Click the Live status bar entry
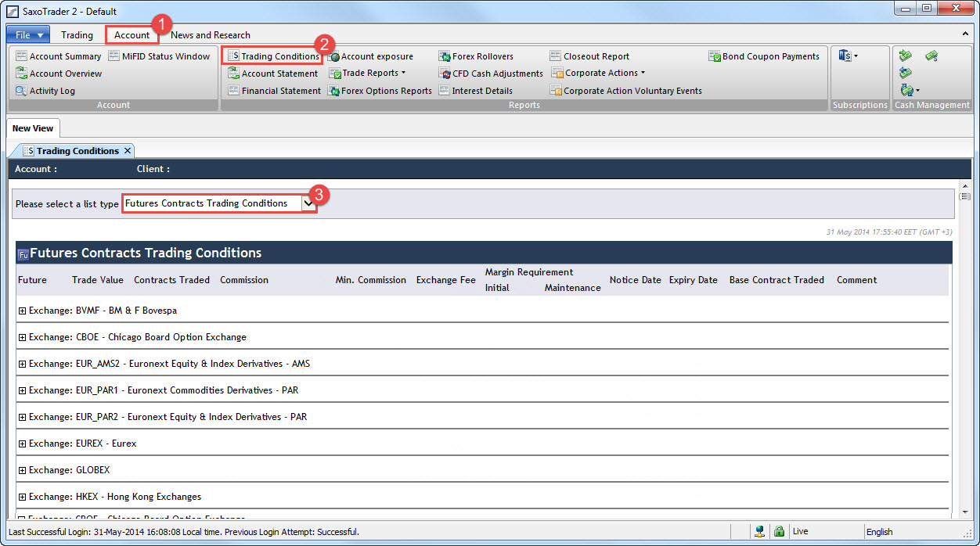Screen dimensions: 980x546 [801, 532]
